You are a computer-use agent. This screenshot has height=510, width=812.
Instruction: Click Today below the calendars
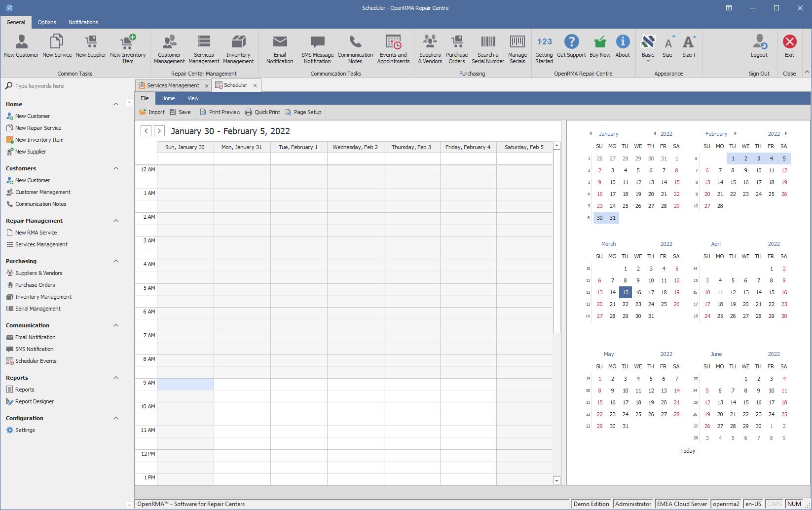688,451
